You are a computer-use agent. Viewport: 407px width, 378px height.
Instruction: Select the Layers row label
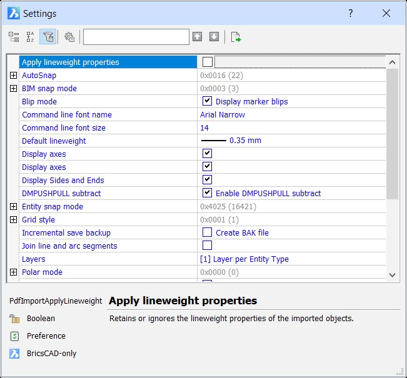coord(33,259)
